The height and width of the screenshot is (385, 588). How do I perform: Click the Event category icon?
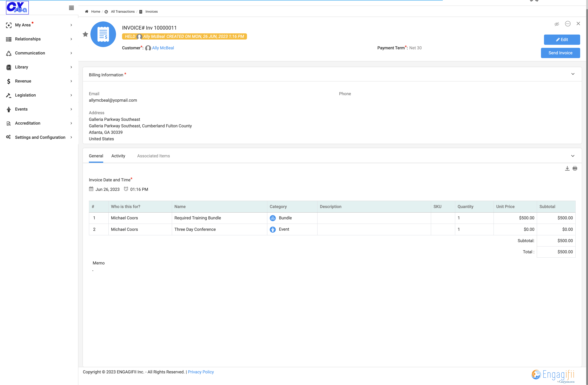[x=273, y=229]
